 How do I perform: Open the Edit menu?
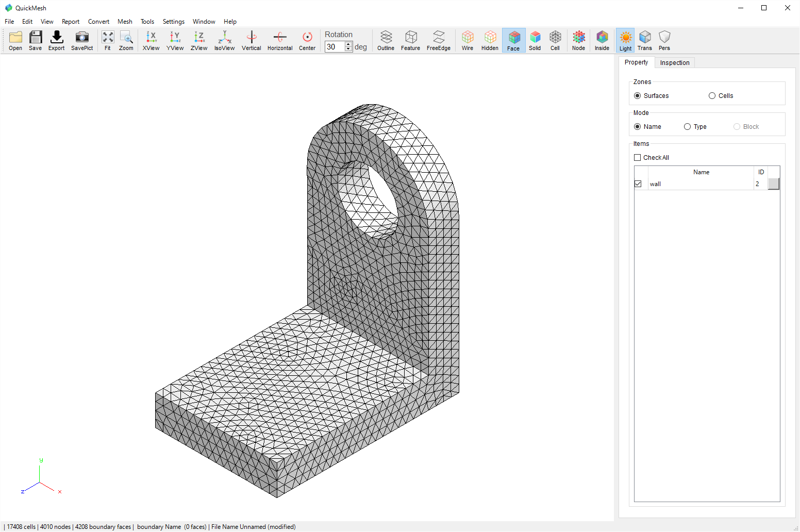[x=27, y=22]
